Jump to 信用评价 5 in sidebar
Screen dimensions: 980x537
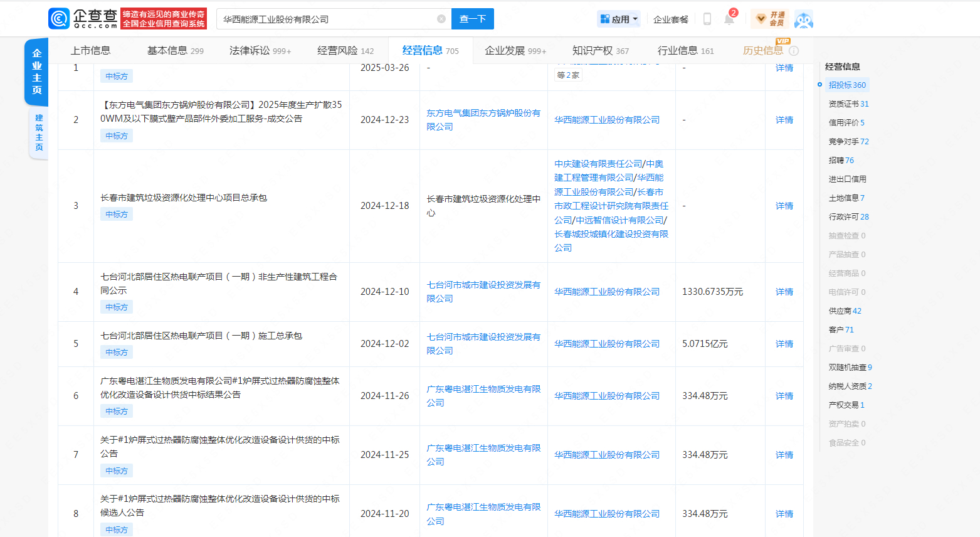(846, 123)
